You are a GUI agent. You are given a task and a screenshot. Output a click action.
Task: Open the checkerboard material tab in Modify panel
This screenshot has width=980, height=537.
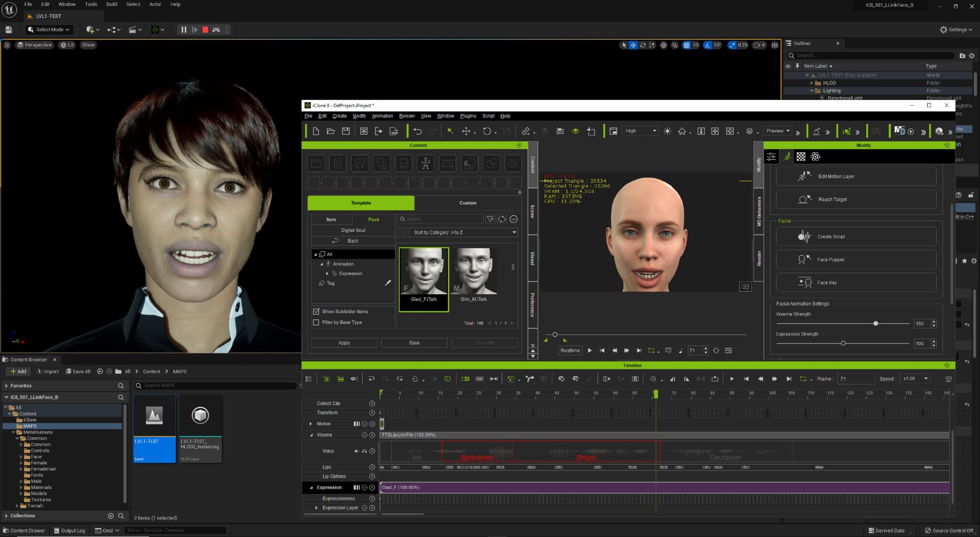coord(801,157)
